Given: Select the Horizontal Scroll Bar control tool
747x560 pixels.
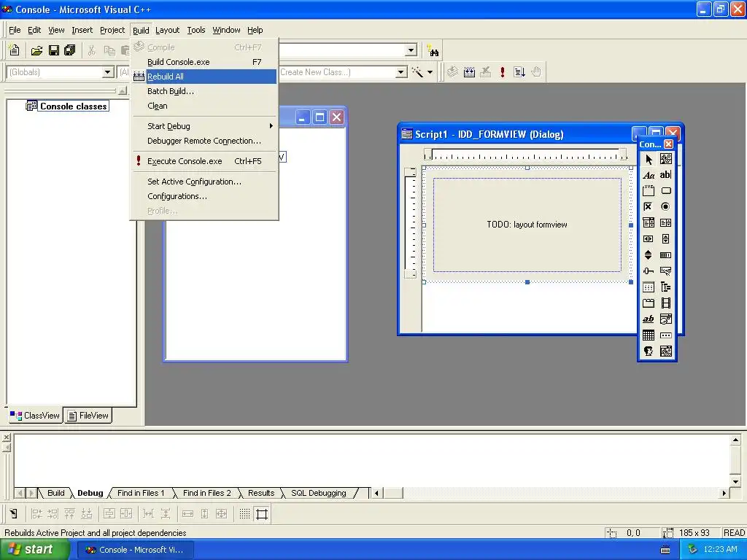Looking at the screenshot, I should point(649,239).
